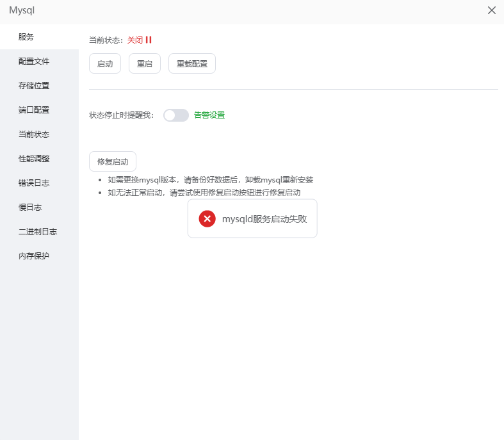Viewport: 504px width, 440px height.
Task: Select the 端口配置 tab
Action: (39, 110)
